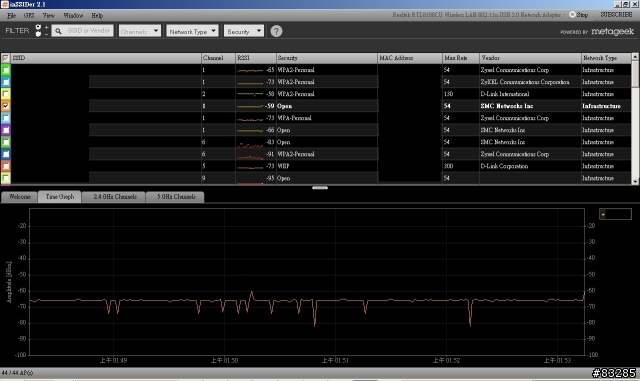Add a filter with the plus icon
The image size is (640, 381).
pyautogui.click(x=46, y=27)
